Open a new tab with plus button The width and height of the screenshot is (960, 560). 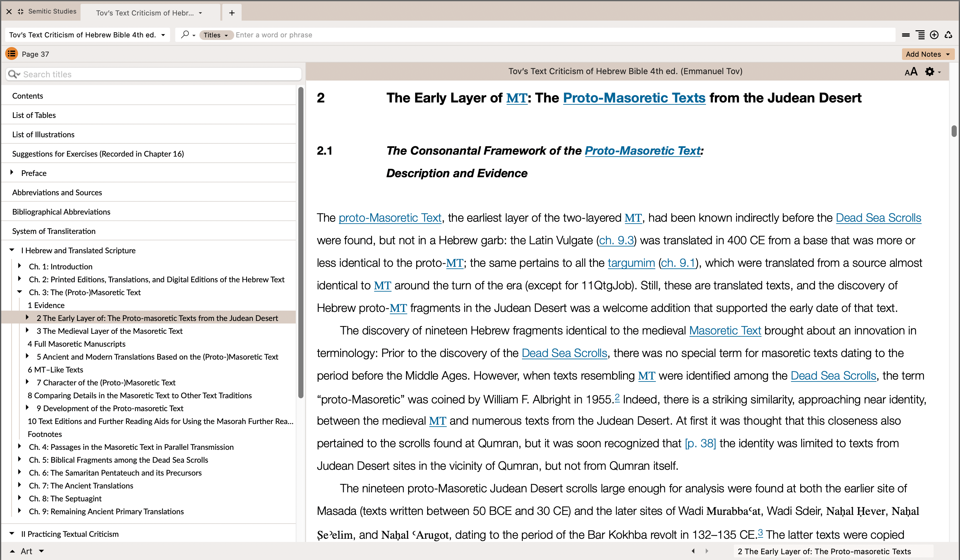(232, 13)
